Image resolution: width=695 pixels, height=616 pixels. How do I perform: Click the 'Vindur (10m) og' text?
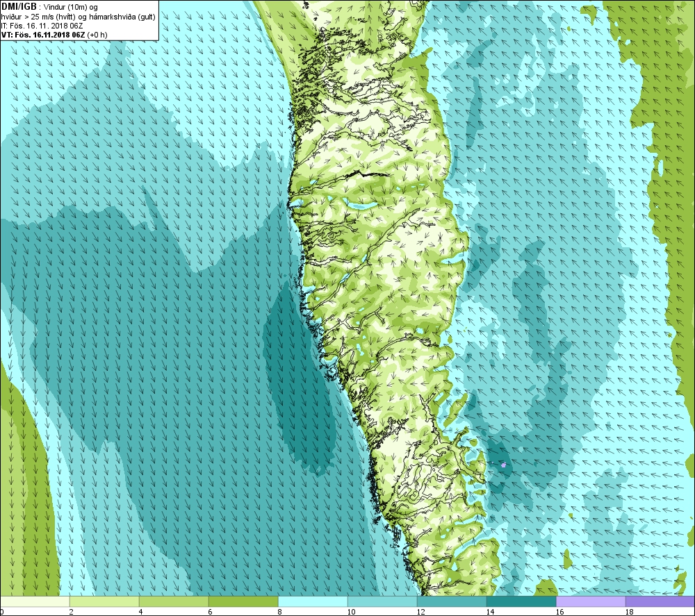(70, 7)
